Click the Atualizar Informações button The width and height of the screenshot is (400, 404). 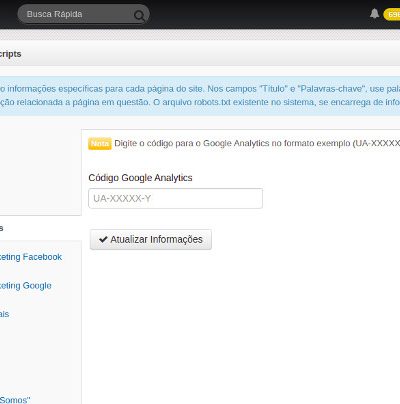[151, 239]
